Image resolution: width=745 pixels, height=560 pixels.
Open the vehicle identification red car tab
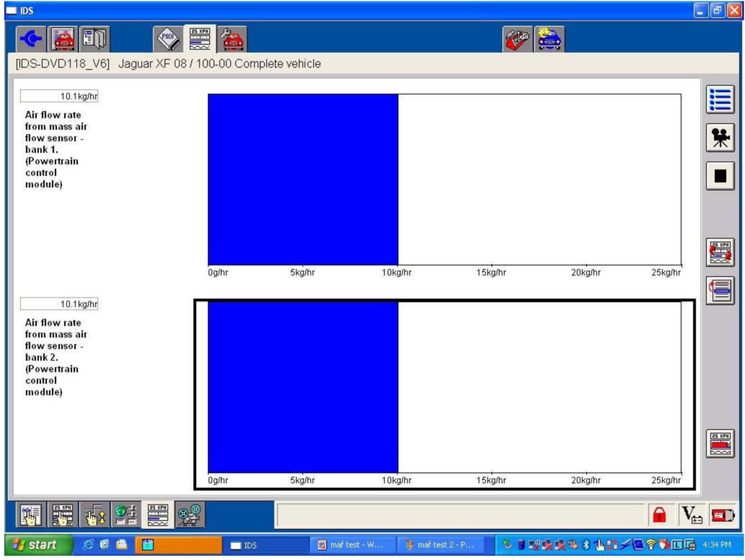click(63, 39)
